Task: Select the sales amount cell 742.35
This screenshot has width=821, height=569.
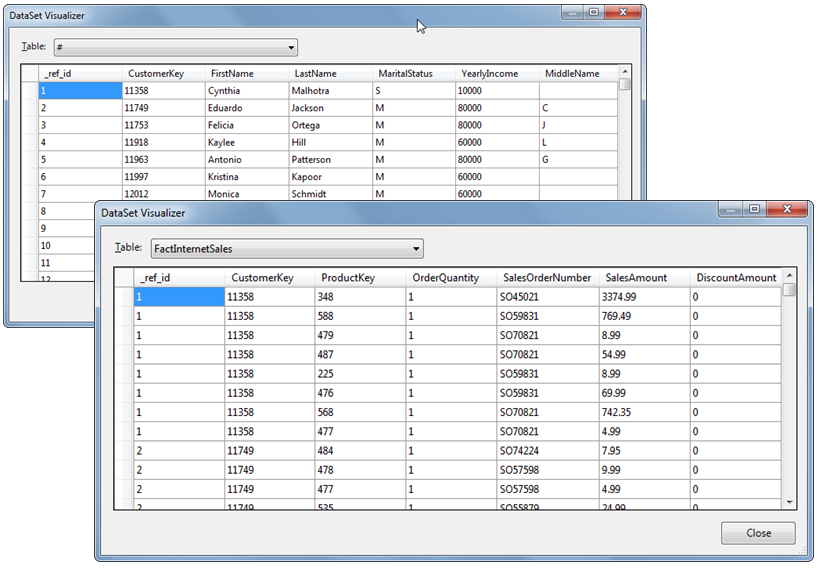Action: pyautogui.click(x=645, y=412)
